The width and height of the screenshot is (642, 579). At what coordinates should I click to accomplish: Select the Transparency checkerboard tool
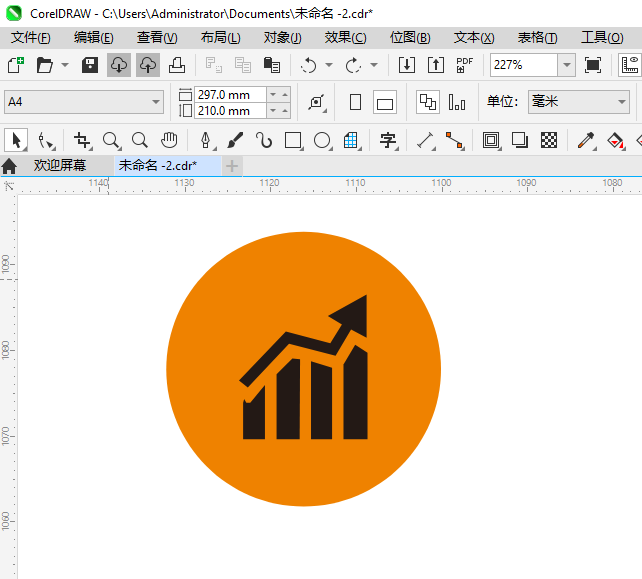coord(549,140)
